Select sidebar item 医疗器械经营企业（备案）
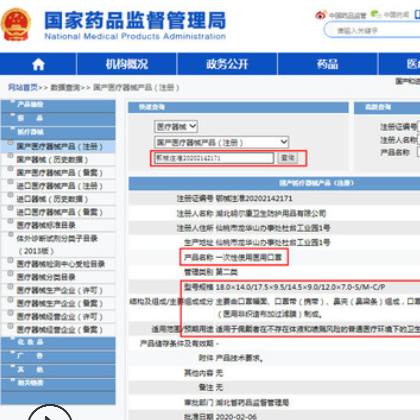 coord(59,330)
